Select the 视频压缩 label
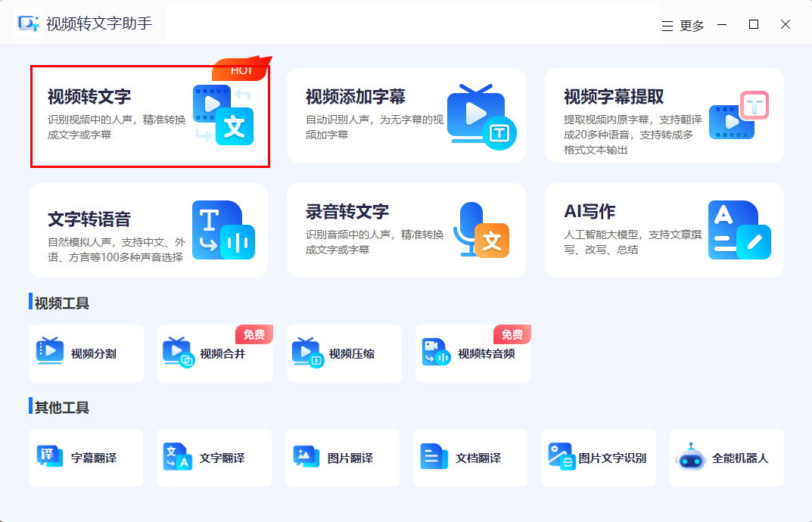Image resolution: width=812 pixels, height=522 pixels. [x=352, y=354]
